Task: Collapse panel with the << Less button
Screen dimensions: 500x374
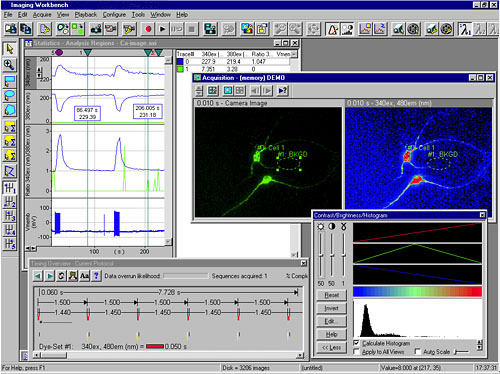Action: tap(331, 348)
